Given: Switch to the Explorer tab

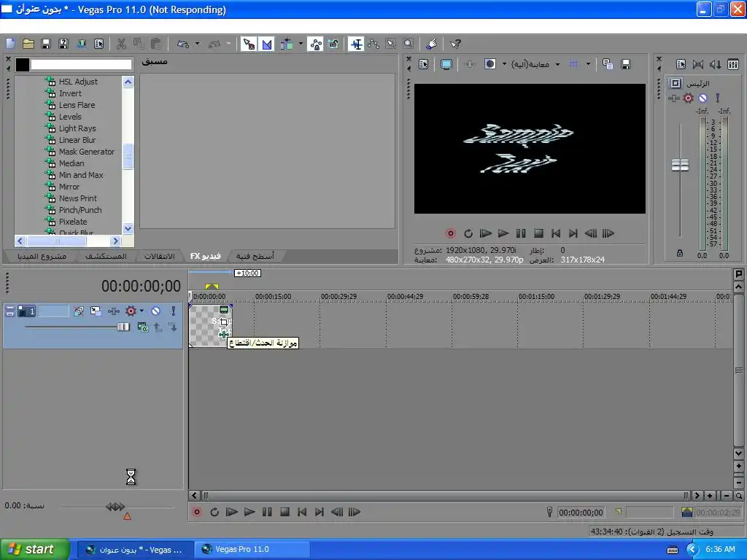Looking at the screenshot, I should click(106, 256).
